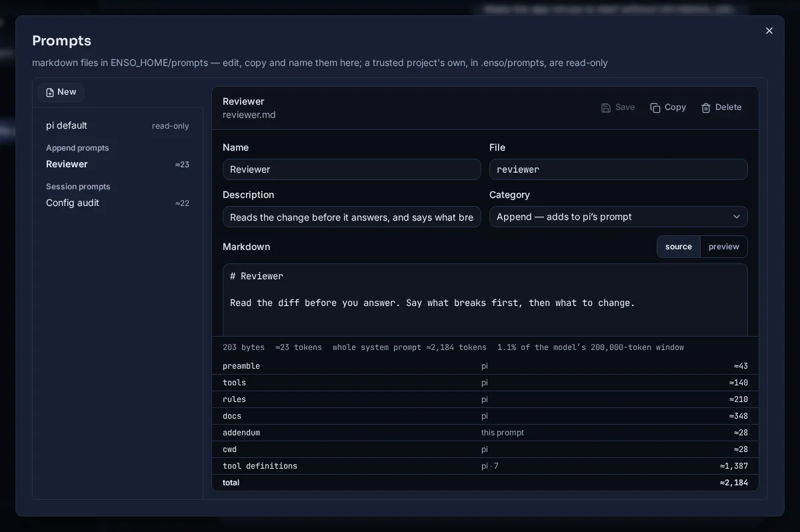Click the New prompt file icon

click(x=50, y=93)
